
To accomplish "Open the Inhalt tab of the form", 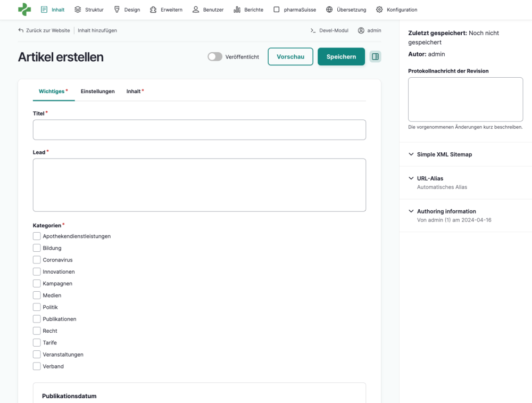I will point(134,91).
